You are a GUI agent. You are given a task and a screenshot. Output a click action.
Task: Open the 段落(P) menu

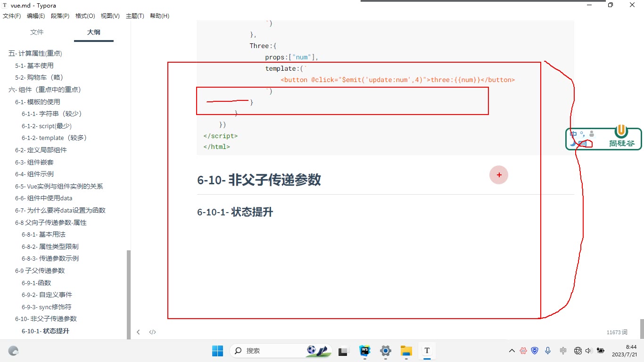[60, 16]
